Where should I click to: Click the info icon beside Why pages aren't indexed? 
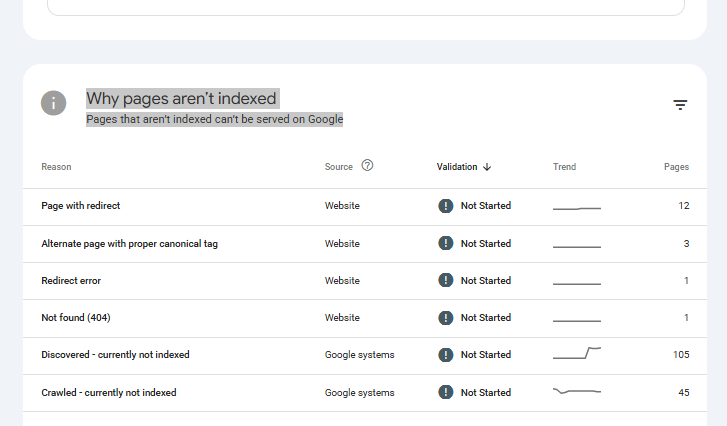coord(53,103)
